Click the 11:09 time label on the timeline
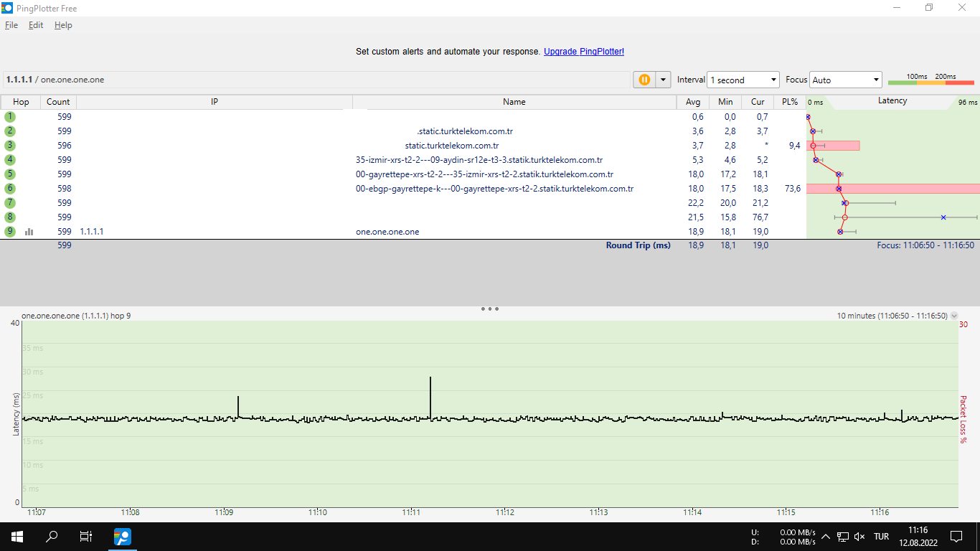The height and width of the screenshot is (551, 980). (x=224, y=512)
